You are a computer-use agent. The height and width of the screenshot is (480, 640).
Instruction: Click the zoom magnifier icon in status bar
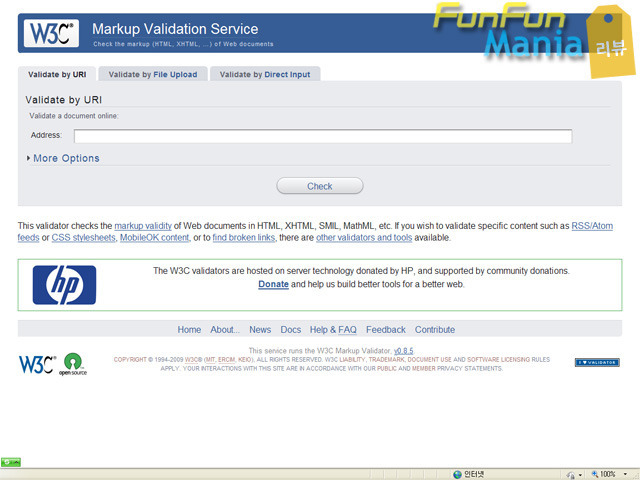pyautogui.click(x=595, y=474)
